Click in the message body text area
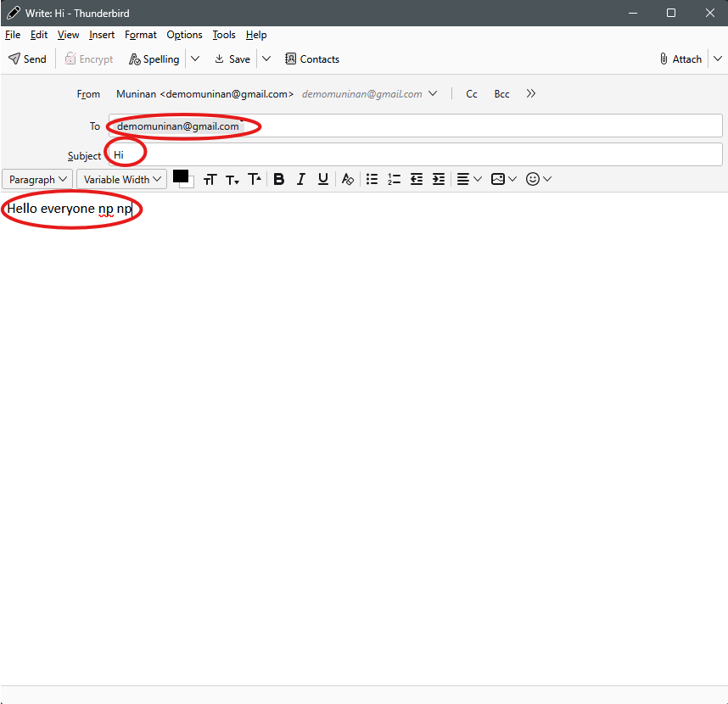This screenshot has height=704, width=728. coord(364,439)
